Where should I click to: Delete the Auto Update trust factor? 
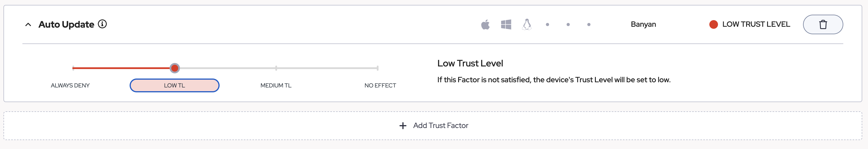tap(823, 25)
